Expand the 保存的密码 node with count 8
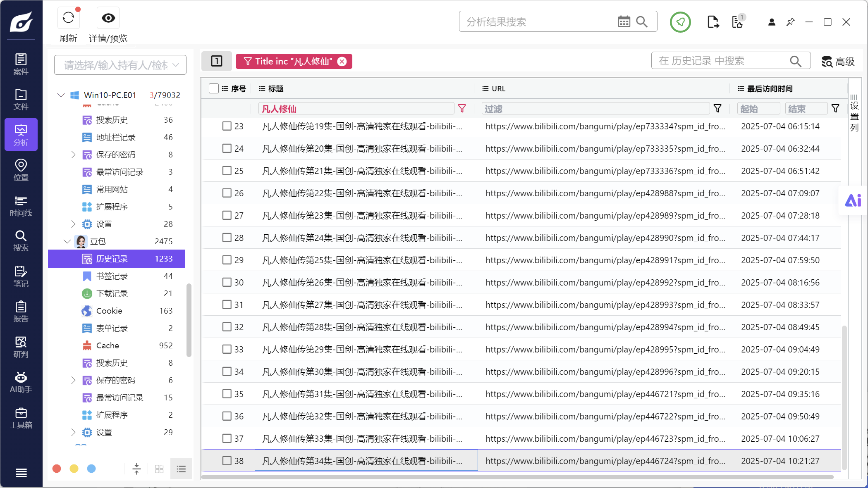Viewport: 868px width, 488px height. tap(73, 155)
